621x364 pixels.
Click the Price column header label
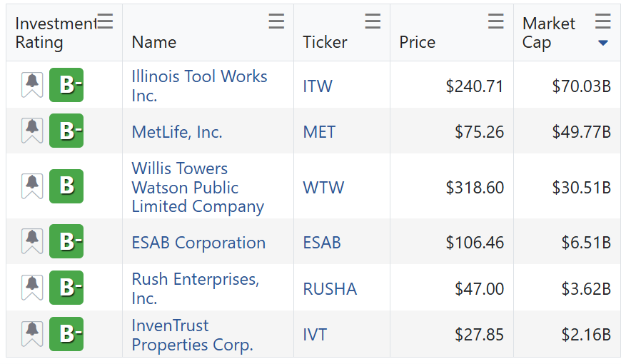point(418,42)
